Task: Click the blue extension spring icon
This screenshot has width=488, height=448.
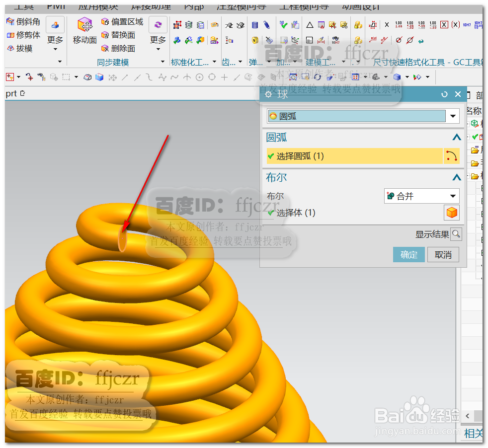Action: (267, 25)
